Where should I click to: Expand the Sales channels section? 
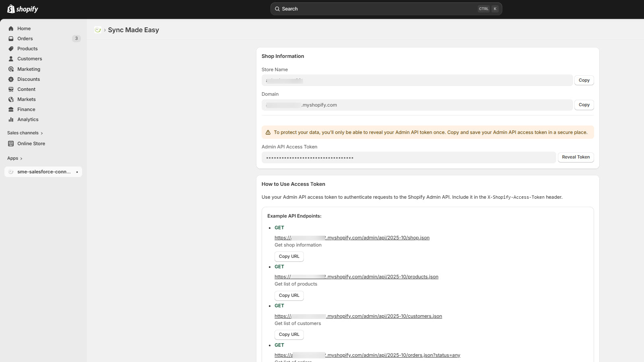(25, 133)
